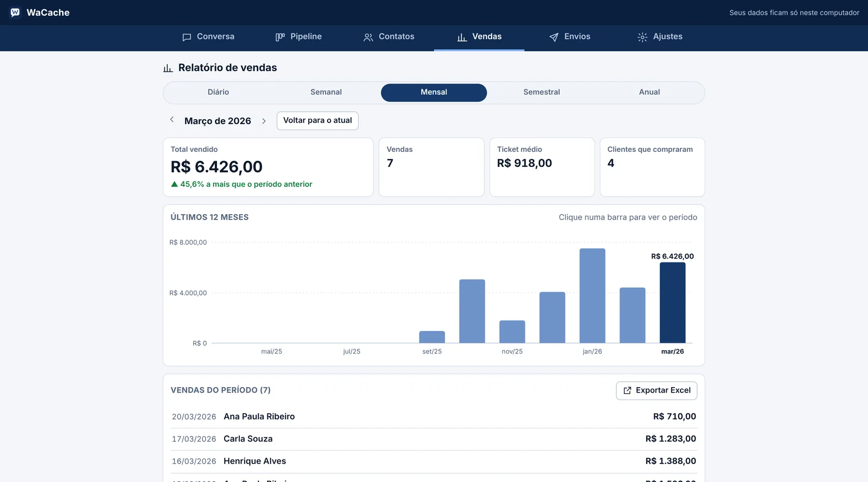
Task: Click the R$ 6.426,00 label above the bar
Action: tap(672, 256)
